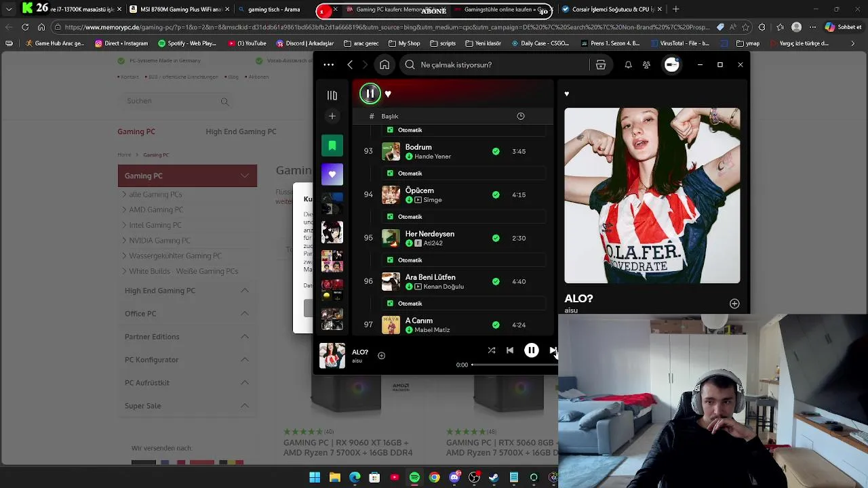Screen dimensions: 868x488
Task: Collapse the Gaming PC red category header
Action: (187, 176)
